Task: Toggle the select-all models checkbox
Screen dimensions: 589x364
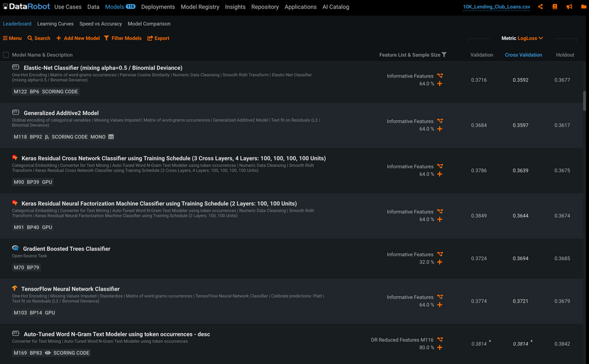Action: [6, 55]
